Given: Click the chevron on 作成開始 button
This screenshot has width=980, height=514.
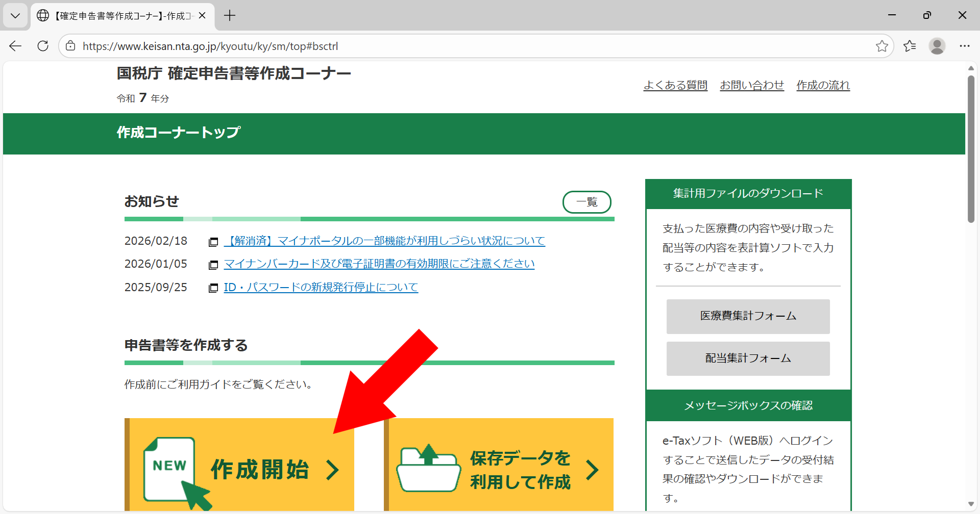Looking at the screenshot, I should 332,470.
